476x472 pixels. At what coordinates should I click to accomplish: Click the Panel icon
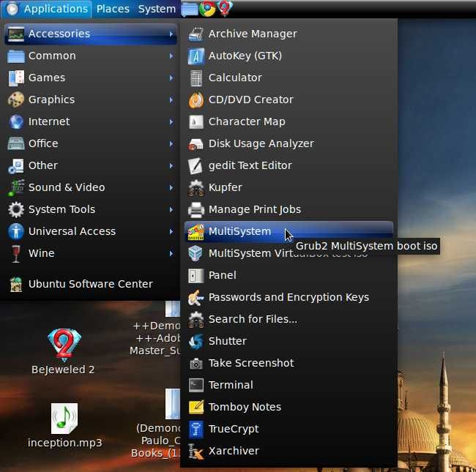[x=196, y=275]
